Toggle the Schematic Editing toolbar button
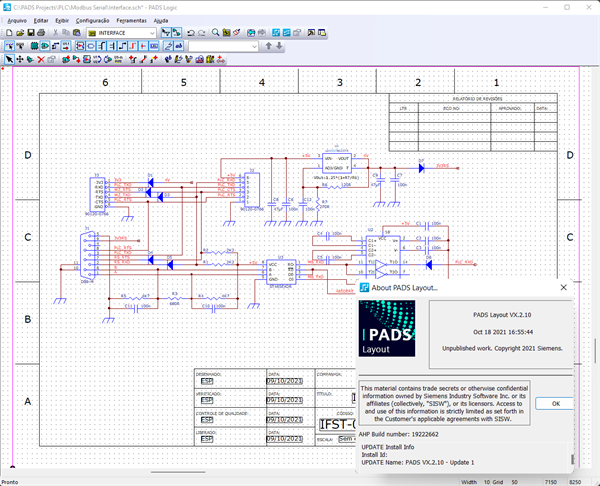Screen dimensions: 600x486 coord(176,33)
